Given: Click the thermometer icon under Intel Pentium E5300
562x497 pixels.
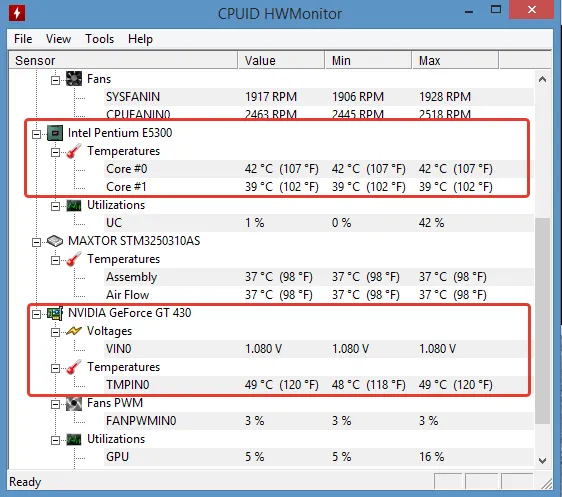Looking at the screenshot, I should pyautogui.click(x=74, y=151).
